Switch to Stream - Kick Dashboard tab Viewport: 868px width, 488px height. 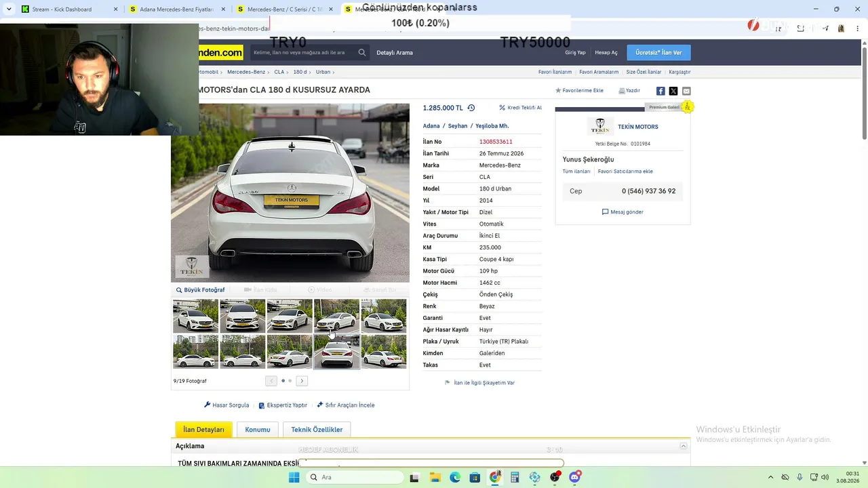[68, 9]
